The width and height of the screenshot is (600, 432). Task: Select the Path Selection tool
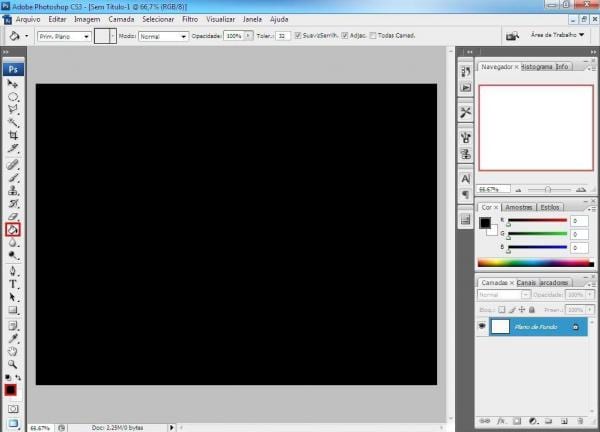(13, 297)
